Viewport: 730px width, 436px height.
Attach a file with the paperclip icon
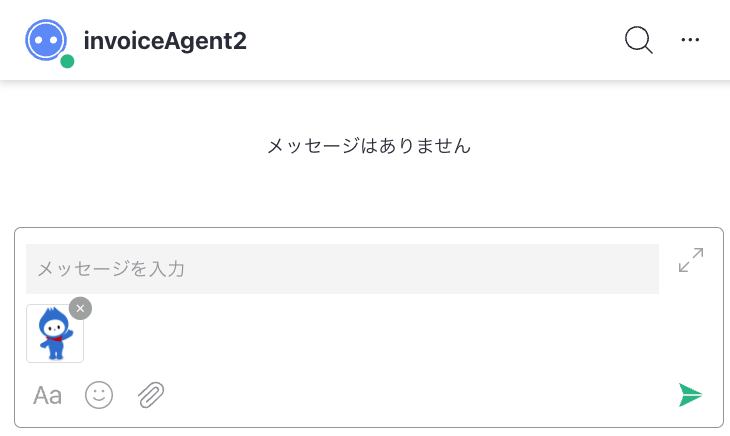click(x=151, y=395)
